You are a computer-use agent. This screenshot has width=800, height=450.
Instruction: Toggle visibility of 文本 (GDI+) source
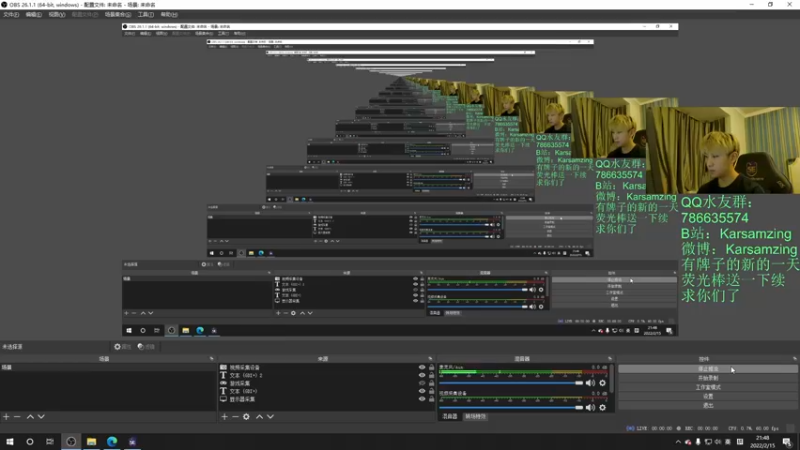(421, 391)
